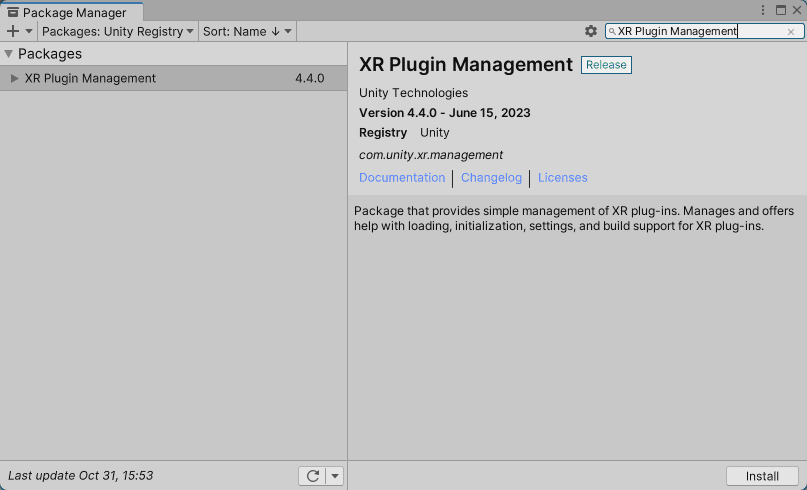Click the plus add package icon
The image size is (807, 490).
12,31
